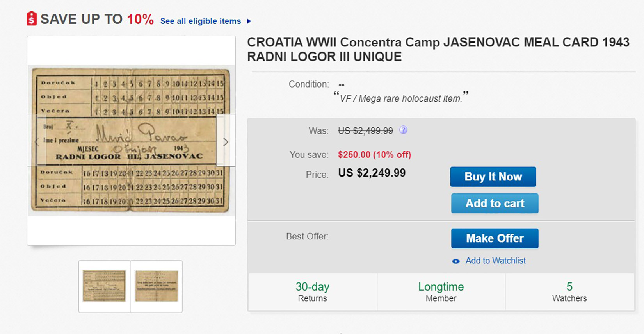Click the Jasenovac meal card listing title
This screenshot has width=644, height=334.
(438, 49)
